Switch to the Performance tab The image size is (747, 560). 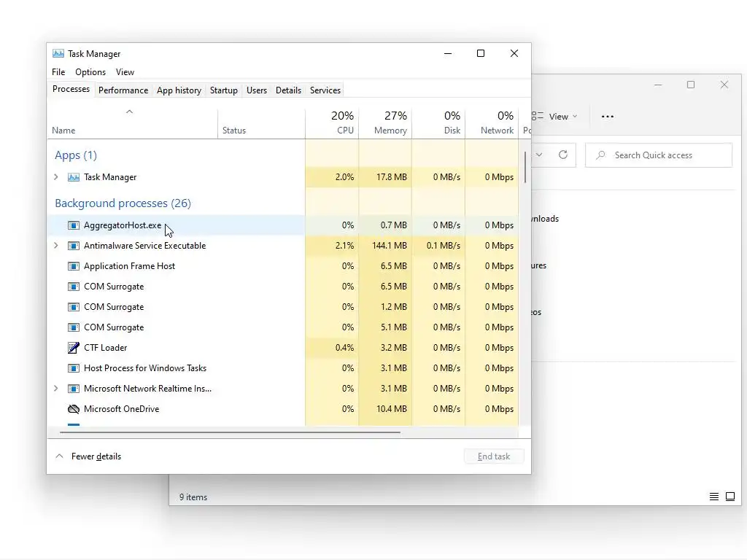(x=123, y=90)
